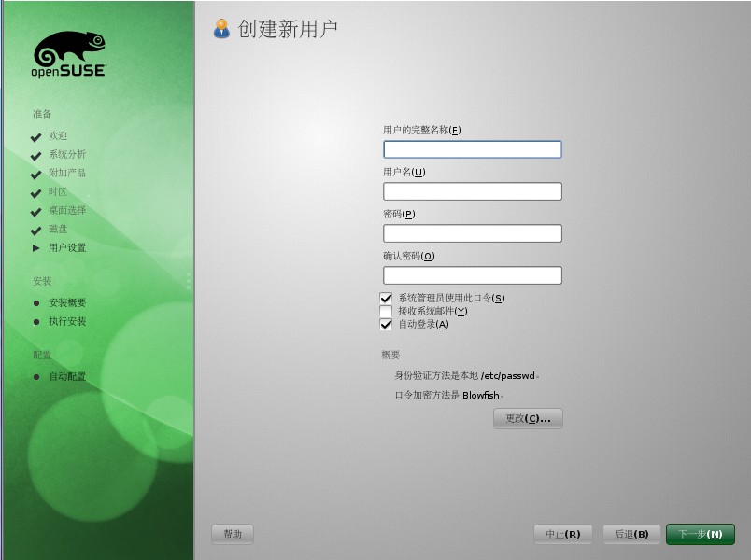Click the checkmark icon next to 桌面选择
This screenshot has width=751, height=560.
35,212
